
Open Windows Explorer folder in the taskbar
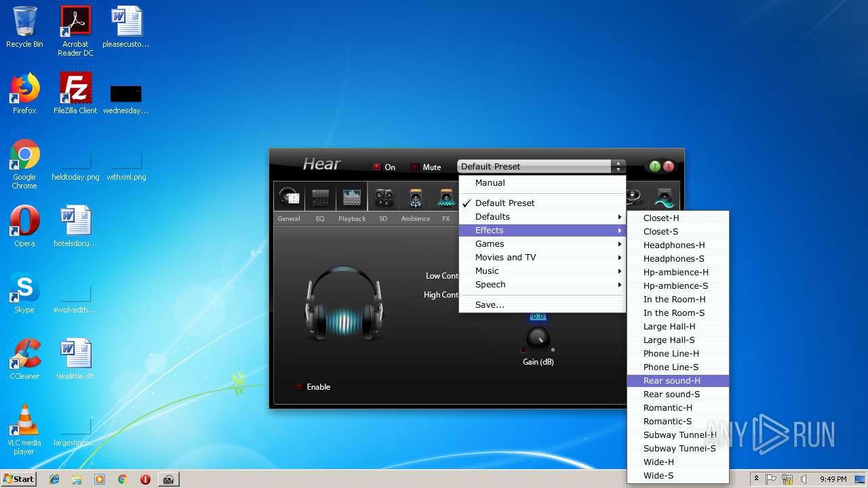[x=77, y=479]
